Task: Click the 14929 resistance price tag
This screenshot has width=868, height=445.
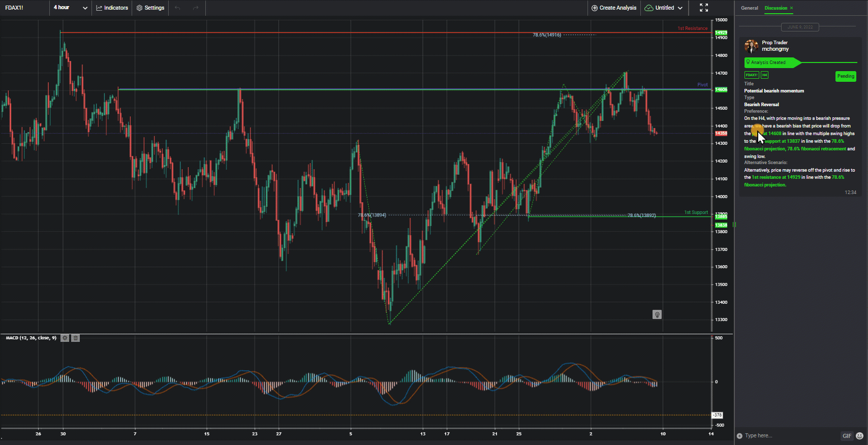Action: [721, 33]
